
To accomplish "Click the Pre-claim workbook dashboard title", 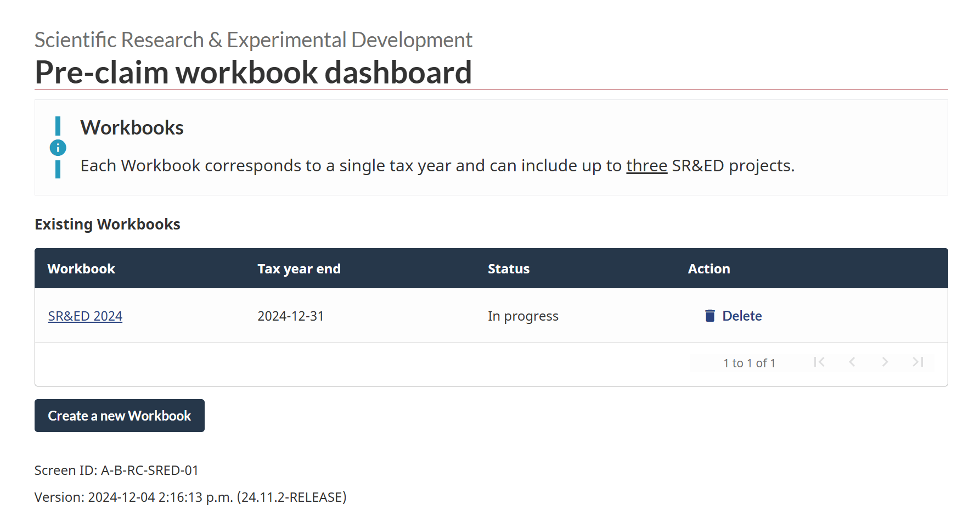I will [x=253, y=72].
